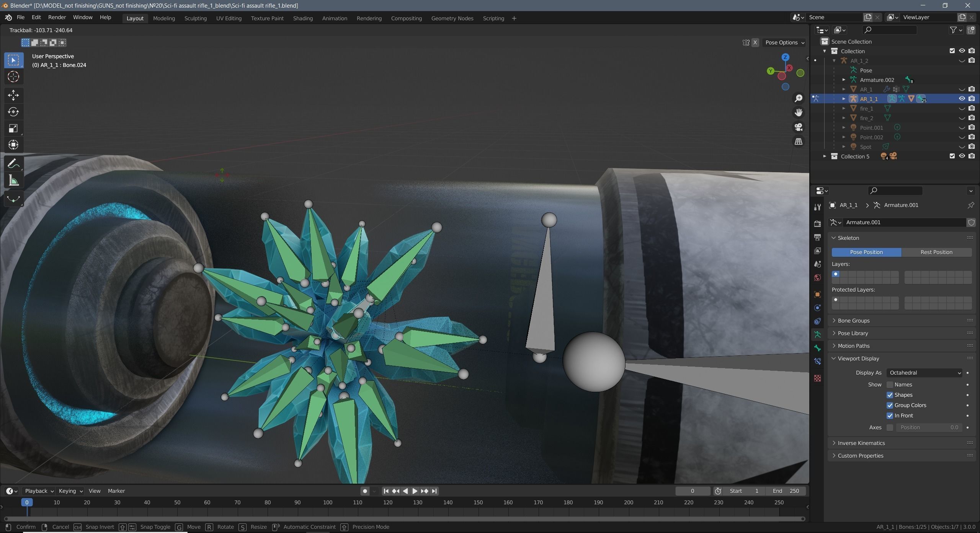The image size is (980, 533).
Task: Choose the Annotate pencil tool
Action: pyautogui.click(x=13, y=164)
